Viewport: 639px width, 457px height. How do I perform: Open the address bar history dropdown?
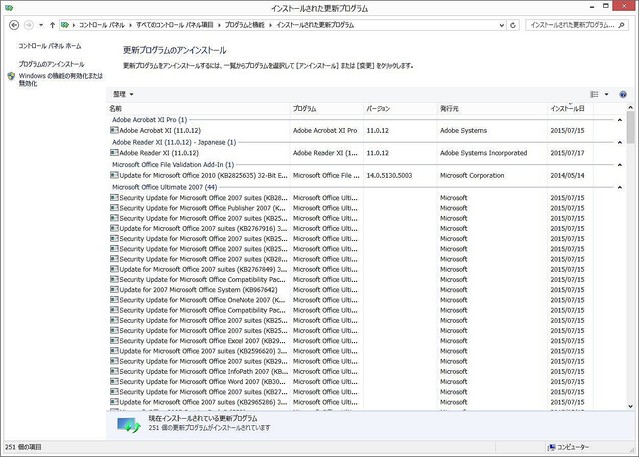[x=502, y=25]
